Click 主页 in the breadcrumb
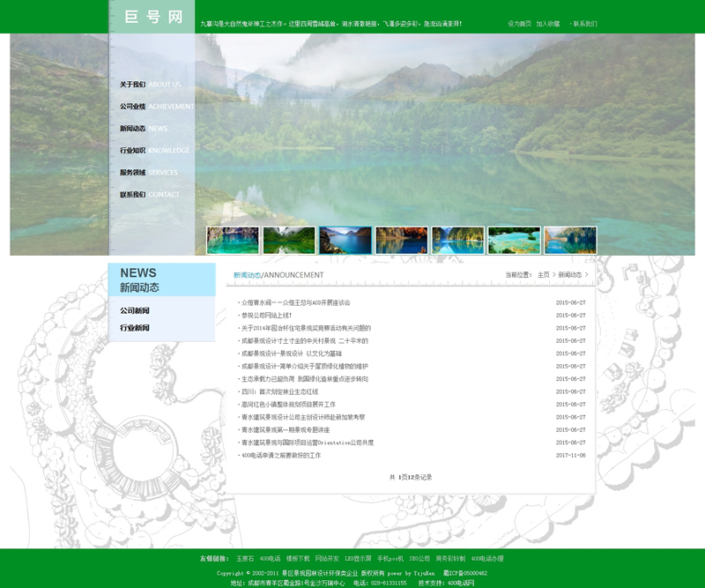 click(543, 275)
